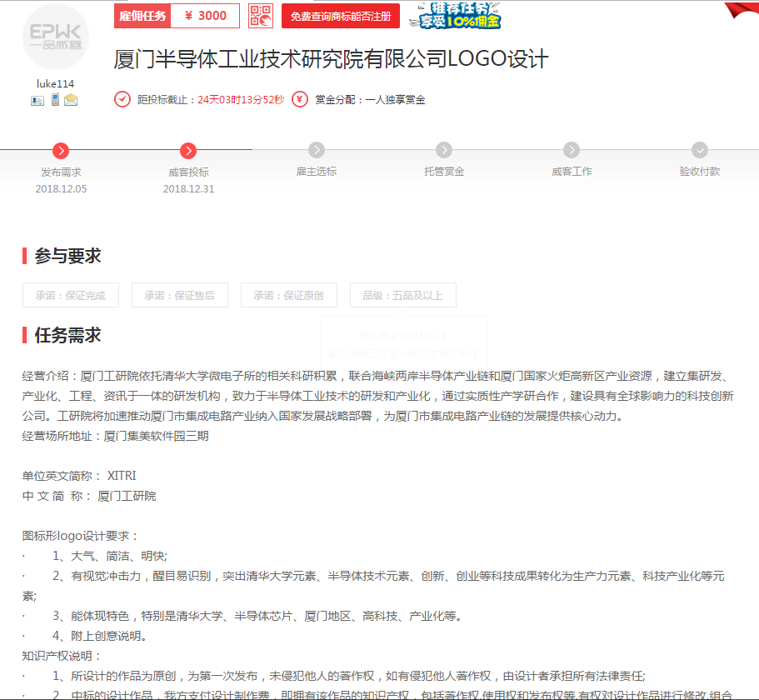Select the 发布需求 step marker
Screen dimensions: 759x700
61,151
